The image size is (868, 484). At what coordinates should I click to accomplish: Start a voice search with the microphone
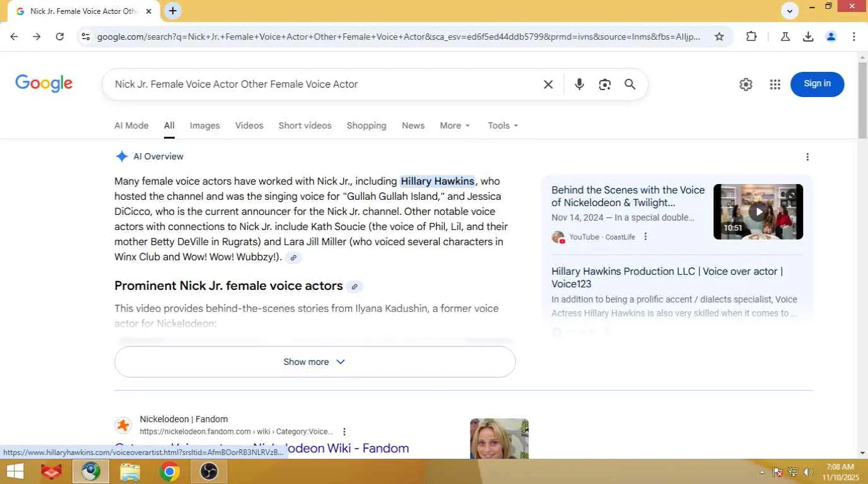click(579, 84)
